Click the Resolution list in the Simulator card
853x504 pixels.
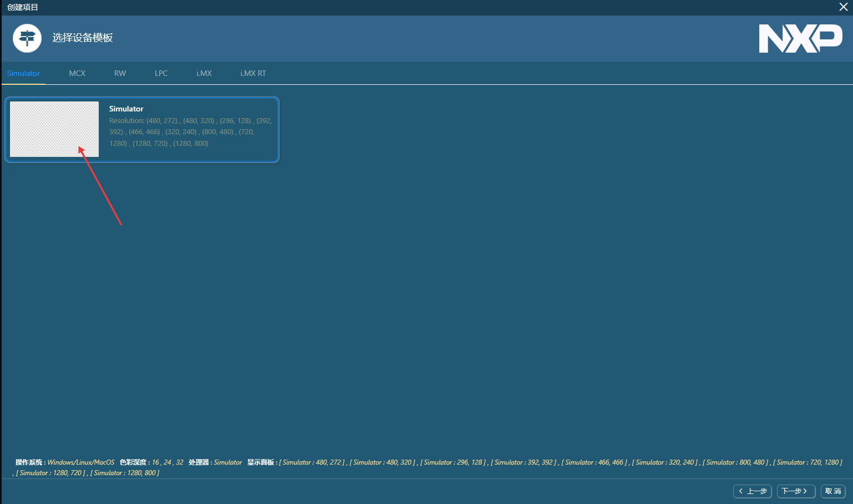pyautogui.click(x=190, y=132)
